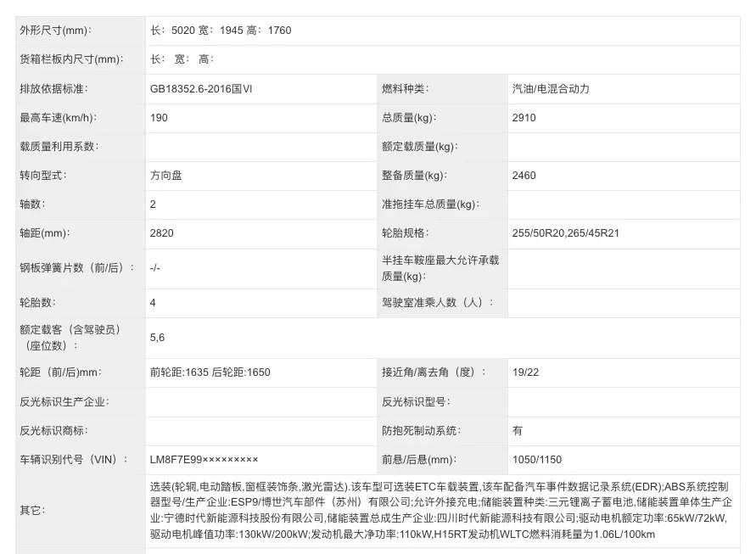Click the 反光标识生产企业 label
Viewport: 756px width, 554px height.
tap(64, 401)
